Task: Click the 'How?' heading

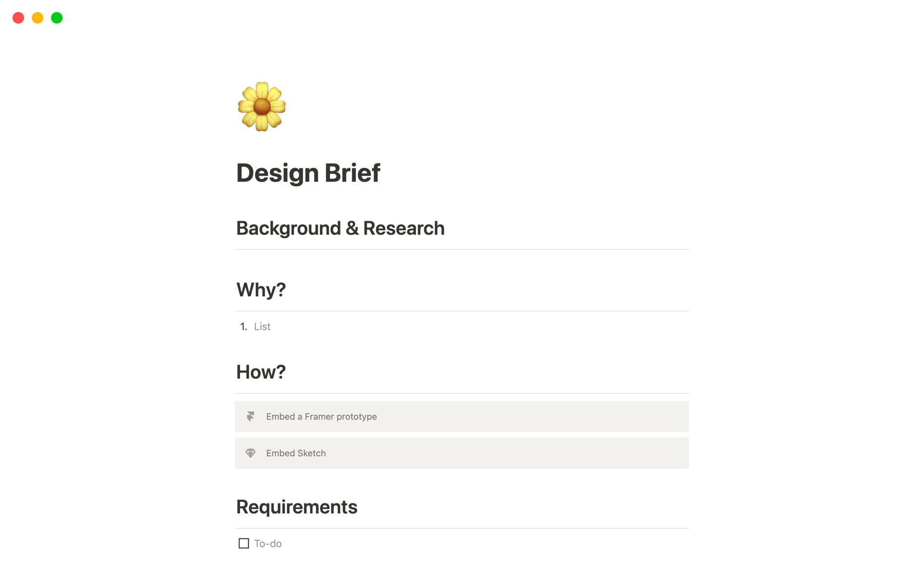Action: [x=261, y=371]
